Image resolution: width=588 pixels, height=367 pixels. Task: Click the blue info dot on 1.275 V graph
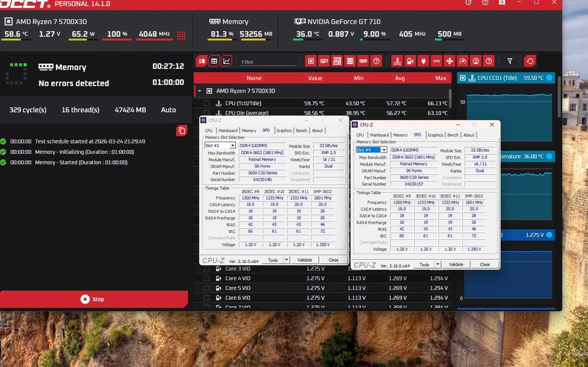(549, 235)
